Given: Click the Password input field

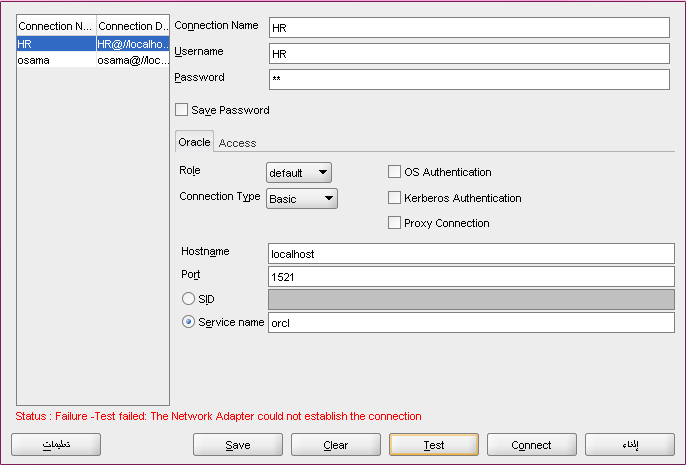Looking at the screenshot, I should click(468, 79).
